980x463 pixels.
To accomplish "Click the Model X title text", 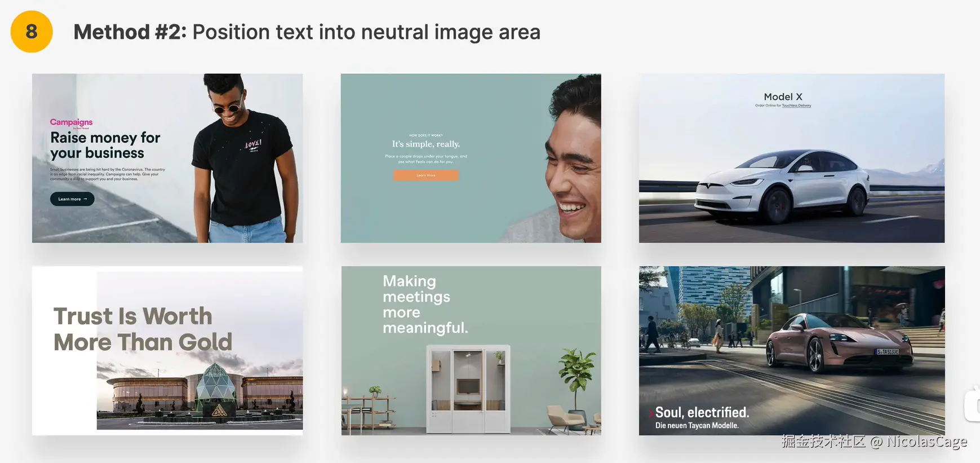I will click(x=783, y=97).
